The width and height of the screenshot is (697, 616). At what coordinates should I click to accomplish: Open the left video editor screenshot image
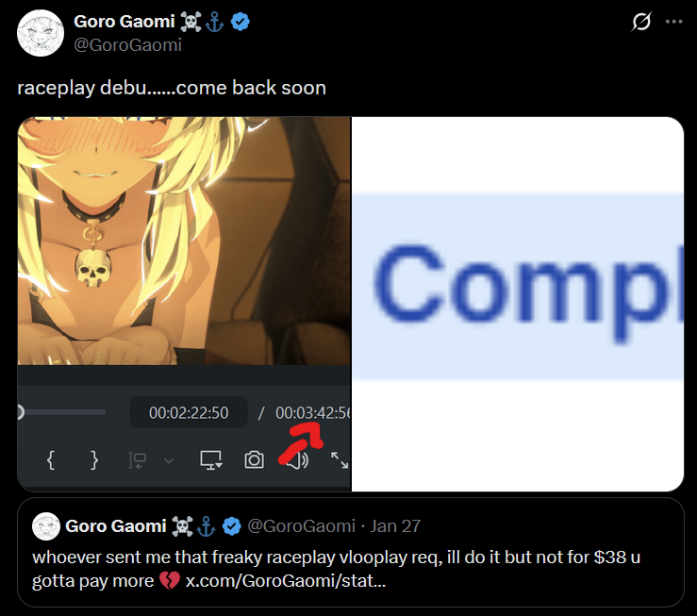[x=184, y=304]
